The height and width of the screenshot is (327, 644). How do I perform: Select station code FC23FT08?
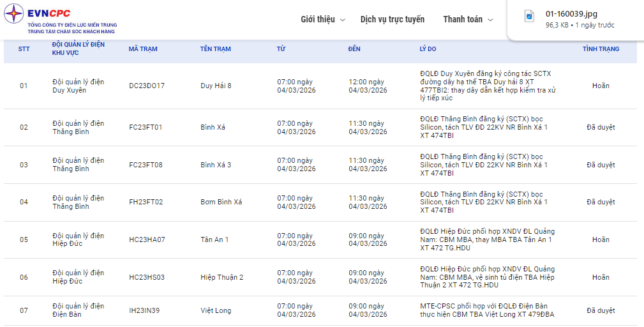tap(146, 165)
